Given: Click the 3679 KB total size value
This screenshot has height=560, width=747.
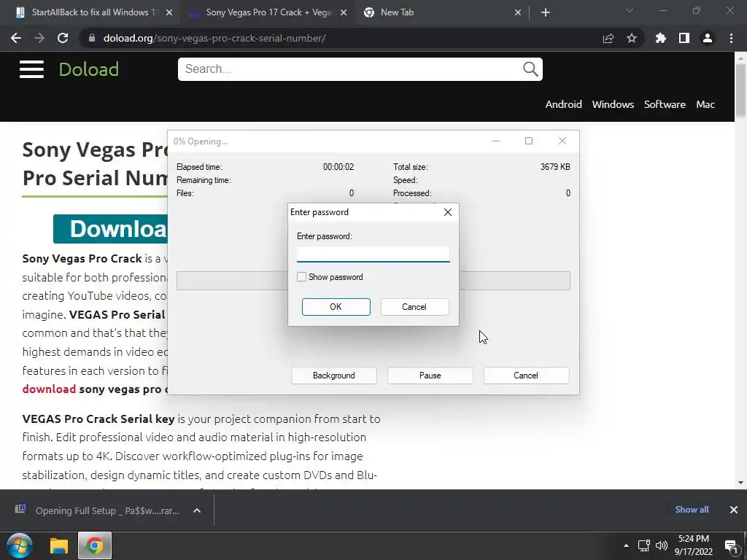Looking at the screenshot, I should (555, 167).
